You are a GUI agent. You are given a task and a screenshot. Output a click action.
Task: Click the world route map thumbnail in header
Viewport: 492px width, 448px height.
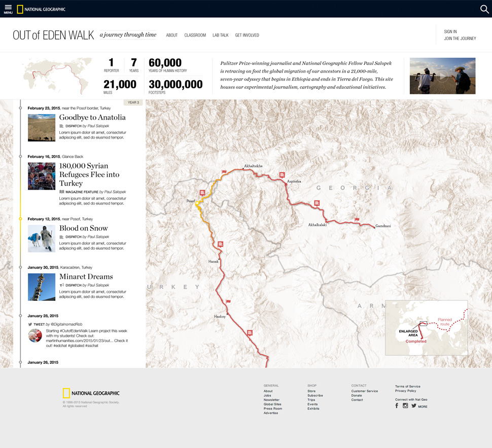57,76
